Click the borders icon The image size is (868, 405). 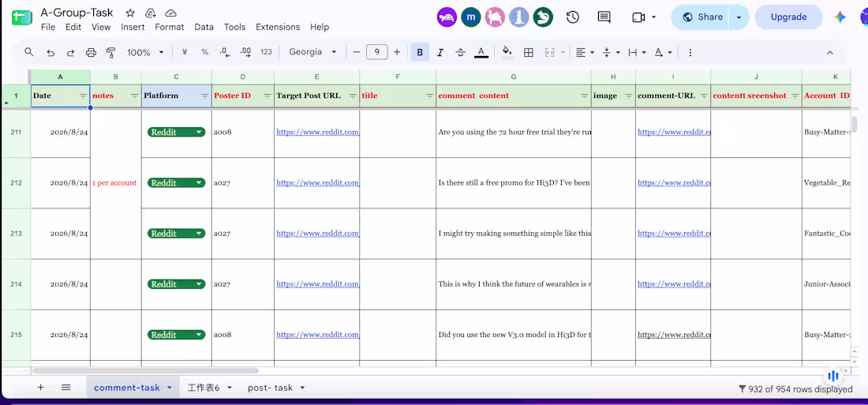[528, 53]
